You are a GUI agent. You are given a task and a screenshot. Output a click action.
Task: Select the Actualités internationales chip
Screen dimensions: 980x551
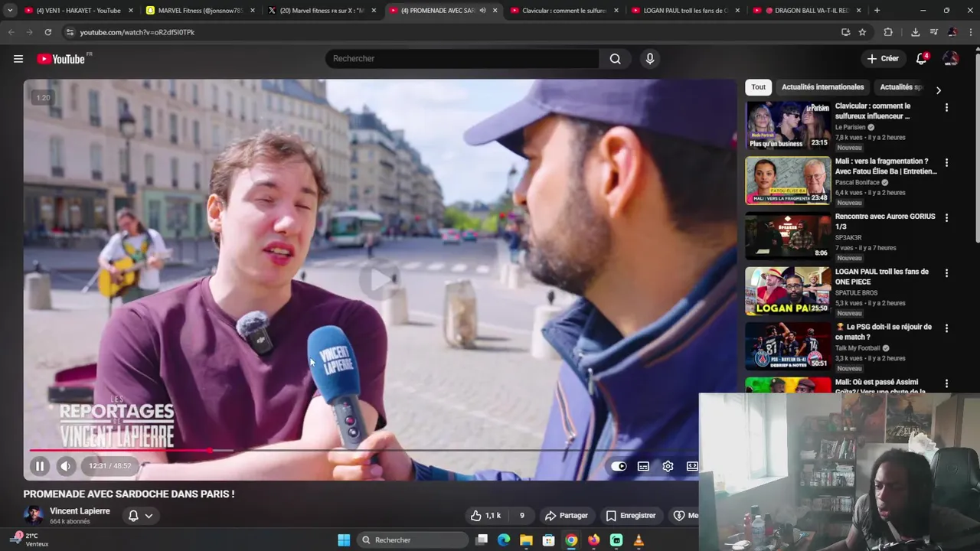[x=822, y=87]
